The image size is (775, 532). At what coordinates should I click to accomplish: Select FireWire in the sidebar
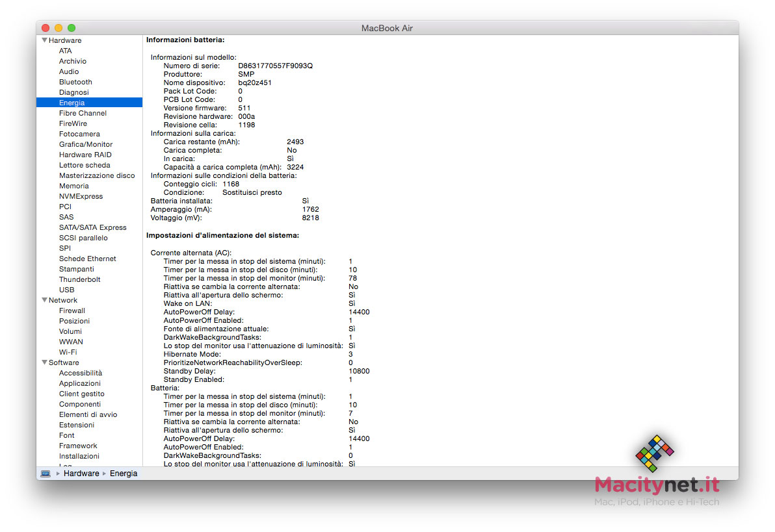(73, 123)
